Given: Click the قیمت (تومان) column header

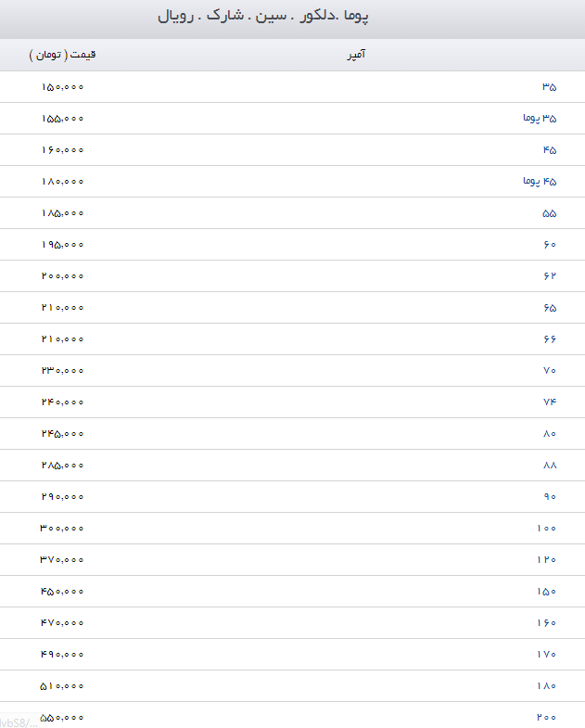Looking at the screenshot, I should [x=62, y=55].
